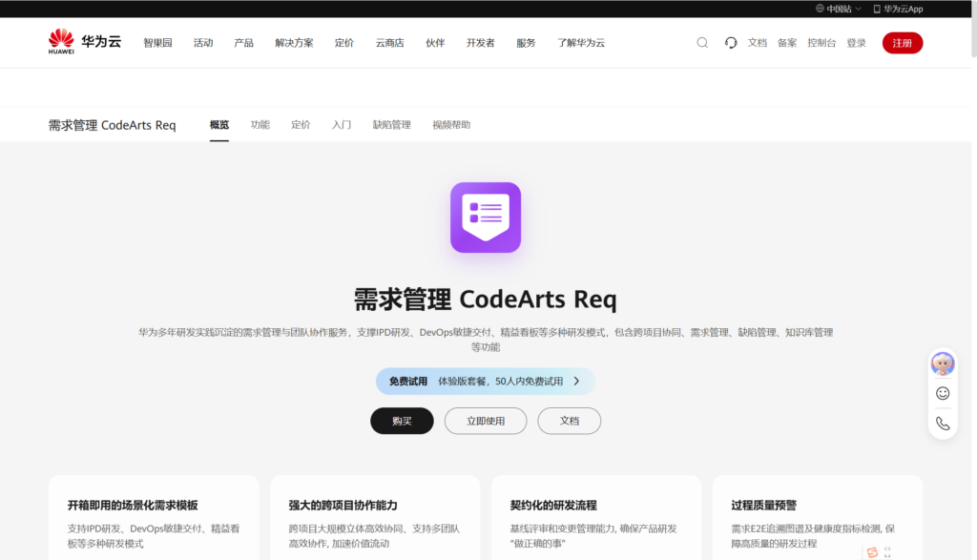
Task: Open the 文档 link in top header
Action: coord(757,43)
